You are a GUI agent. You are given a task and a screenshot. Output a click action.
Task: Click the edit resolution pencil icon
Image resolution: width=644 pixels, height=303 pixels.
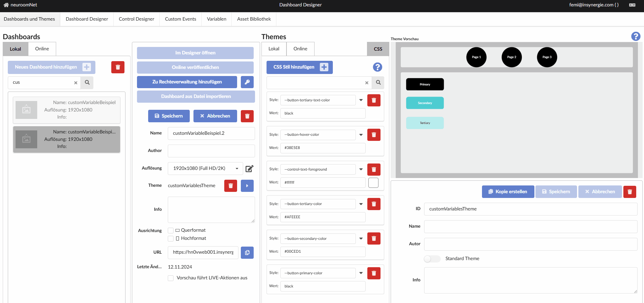click(x=249, y=169)
